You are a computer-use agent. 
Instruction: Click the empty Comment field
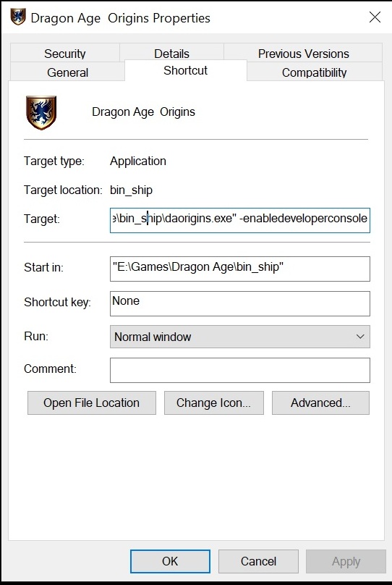[x=240, y=370]
